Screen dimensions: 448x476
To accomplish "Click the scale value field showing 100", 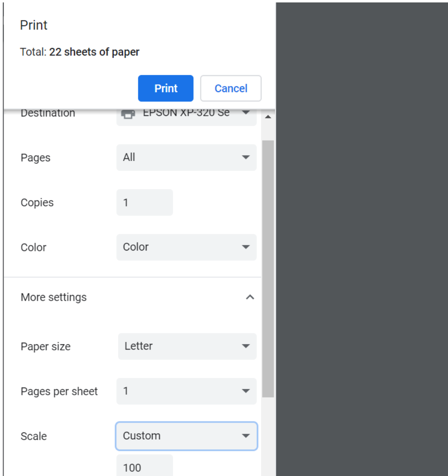I will point(144,467).
